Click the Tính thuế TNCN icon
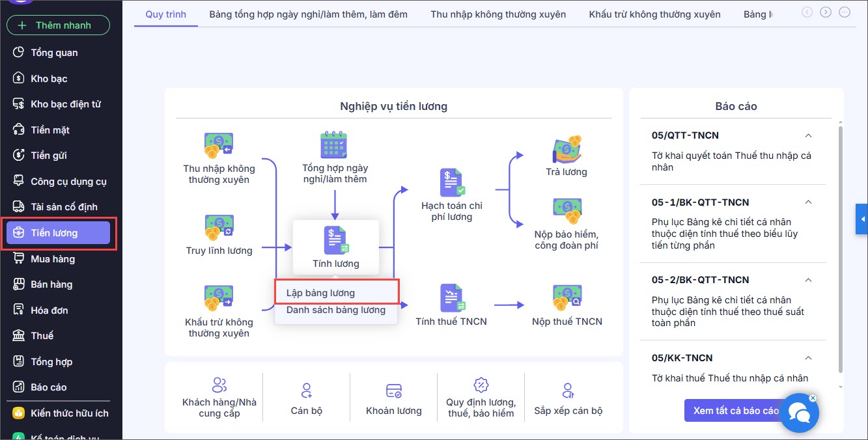 tap(452, 299)
